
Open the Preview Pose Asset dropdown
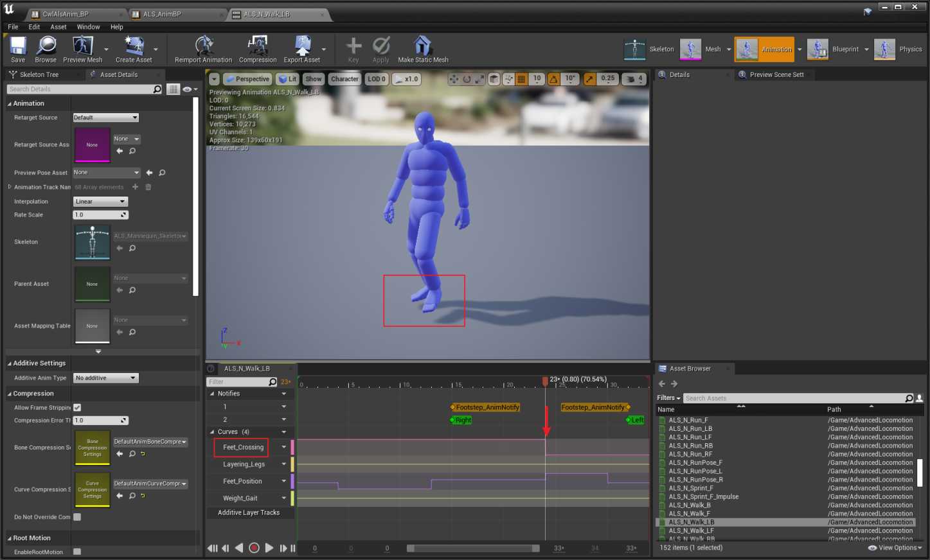point(106,172)
